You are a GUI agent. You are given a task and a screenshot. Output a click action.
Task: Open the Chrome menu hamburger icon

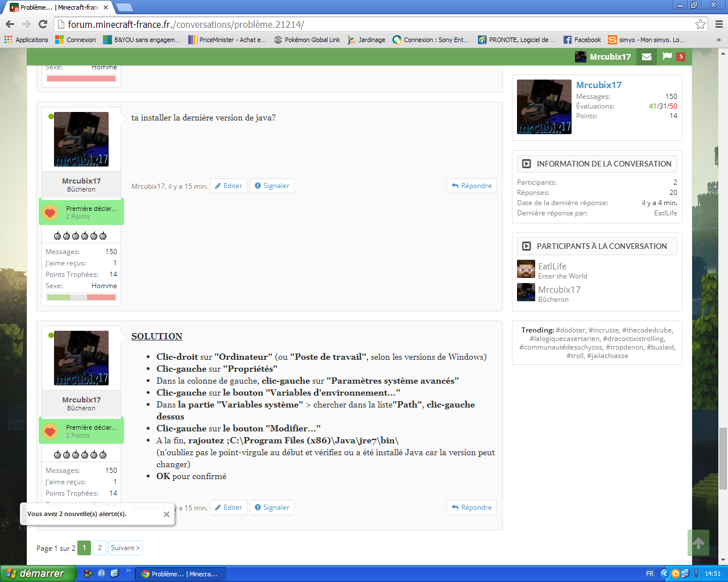[719, 24]
